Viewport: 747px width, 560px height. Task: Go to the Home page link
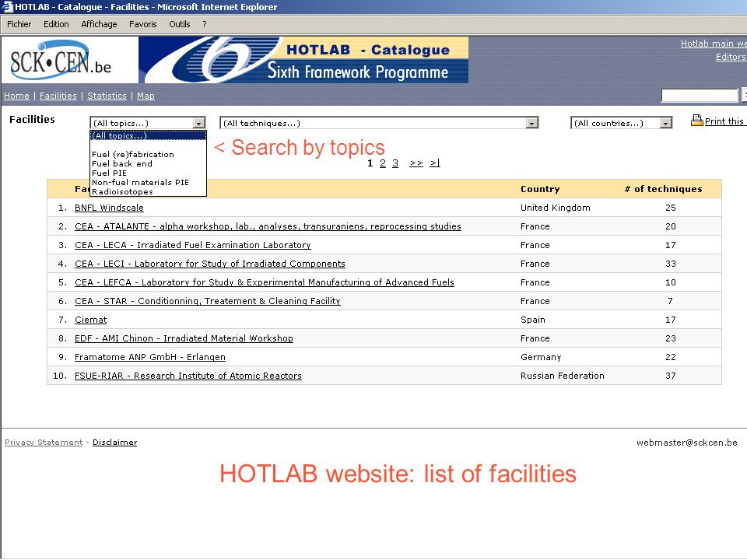coord(16,96)
